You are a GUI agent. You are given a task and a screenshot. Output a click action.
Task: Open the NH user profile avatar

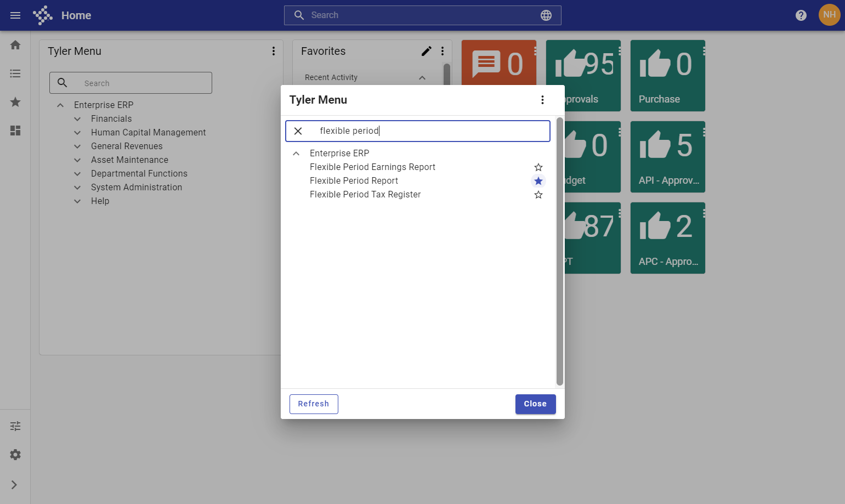point(830,15)
